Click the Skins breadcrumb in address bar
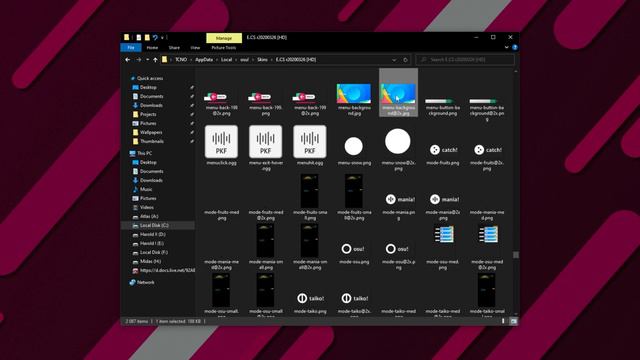The width and height of the screenshot is (640, 360). point(262,60)
